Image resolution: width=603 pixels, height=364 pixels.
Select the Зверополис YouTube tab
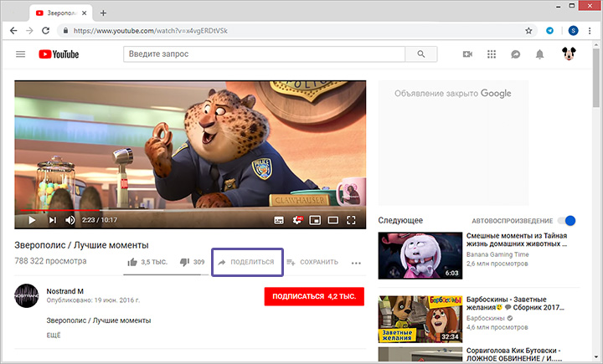click(x=61, y=13)
